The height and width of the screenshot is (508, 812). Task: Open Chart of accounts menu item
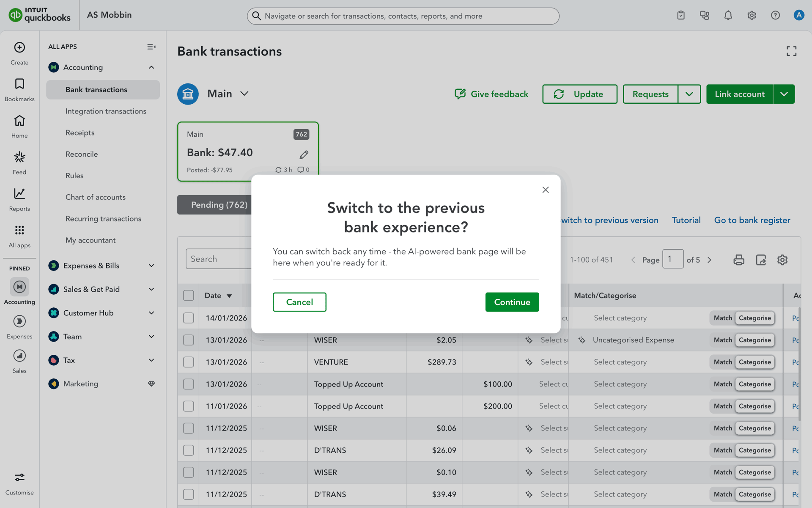96,197
